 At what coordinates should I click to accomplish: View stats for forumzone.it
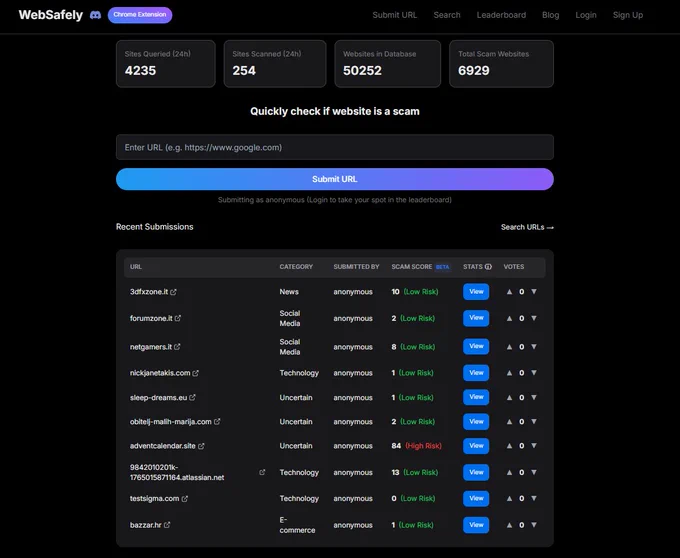click(x=476, y=318)
